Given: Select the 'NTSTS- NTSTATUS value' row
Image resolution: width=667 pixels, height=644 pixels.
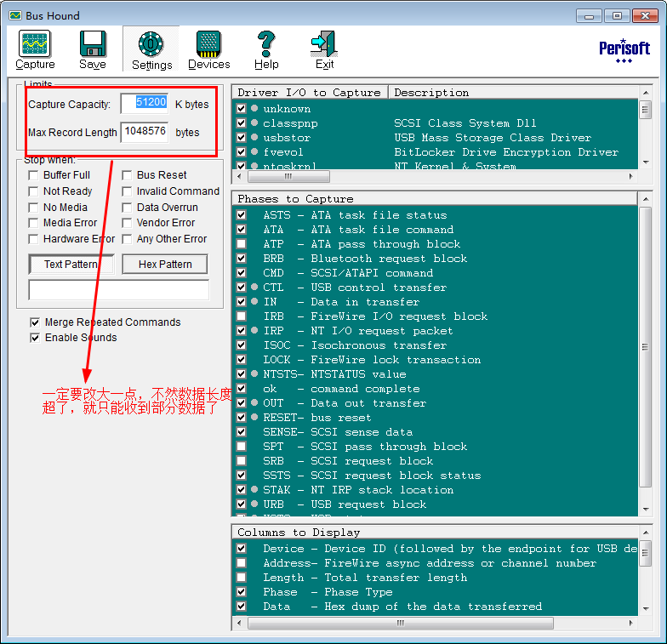Looking at the screenshot, I should tap(435, 374).
